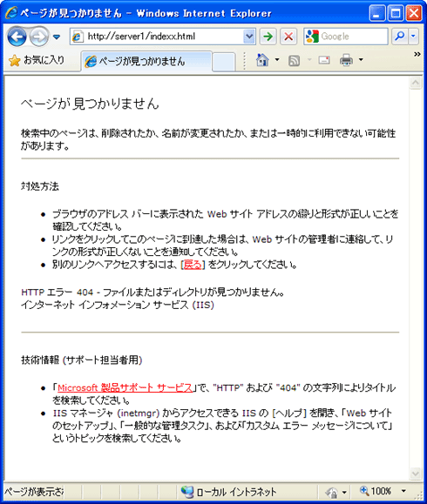The width and height of the screenshot is (427, 504).
Task: Open a new blank tab
Action: click(224, 62)
